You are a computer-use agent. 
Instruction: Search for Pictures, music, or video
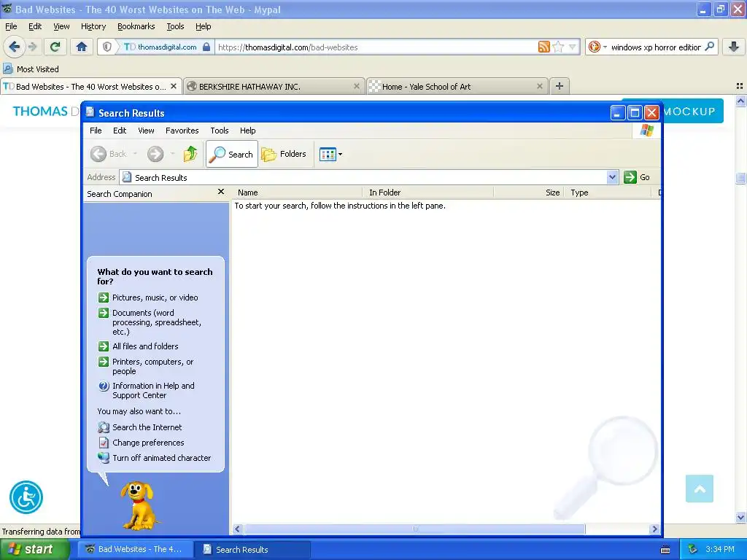click(x=148, y=297)
